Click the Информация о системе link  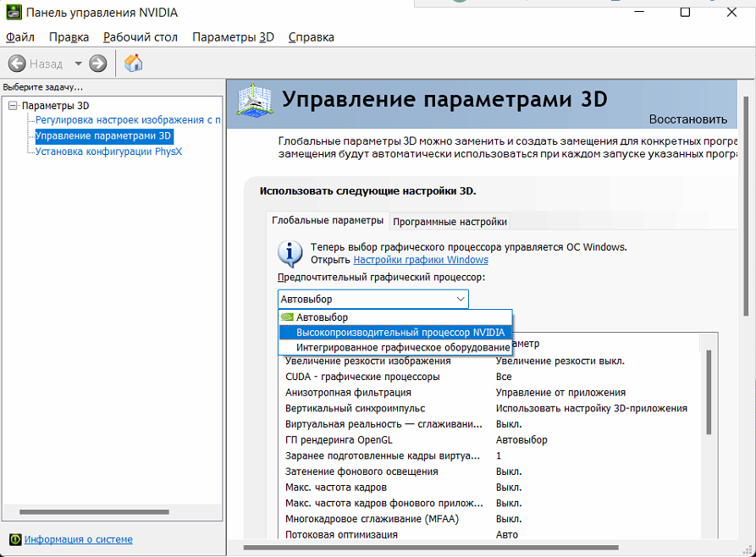pyautogui.click(x=78, y=539)
